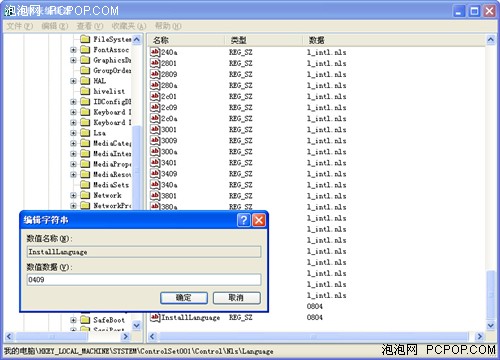This screenshot has height=360, width=500.
Task: Open the Lsa folder icon
Action: tap(85, 133)
